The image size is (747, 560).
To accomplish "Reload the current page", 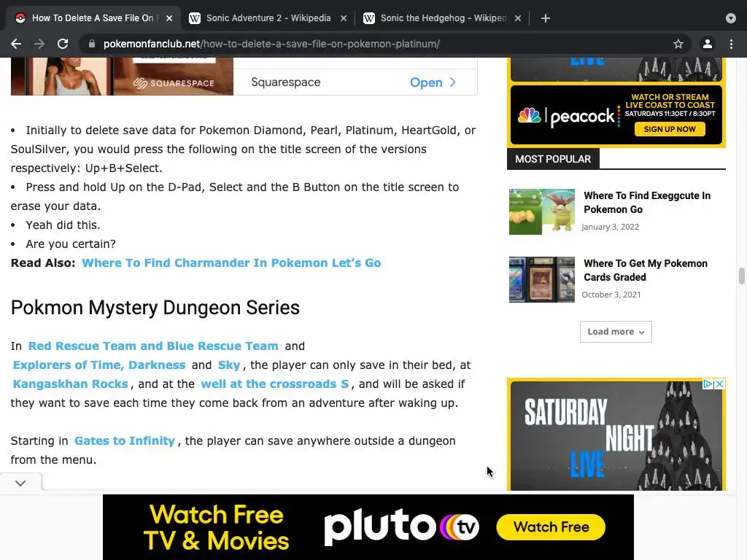I will pos(63,44).
